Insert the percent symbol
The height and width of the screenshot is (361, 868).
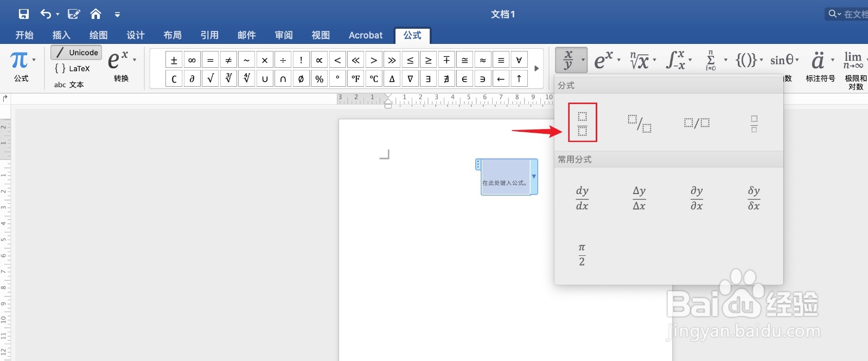tap(319, 79)
